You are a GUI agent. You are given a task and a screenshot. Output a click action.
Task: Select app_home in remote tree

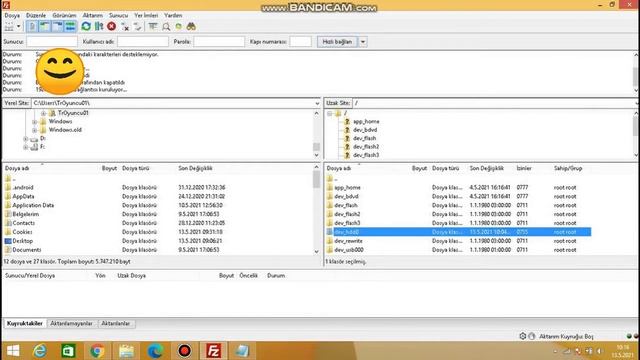coord(366,121)
